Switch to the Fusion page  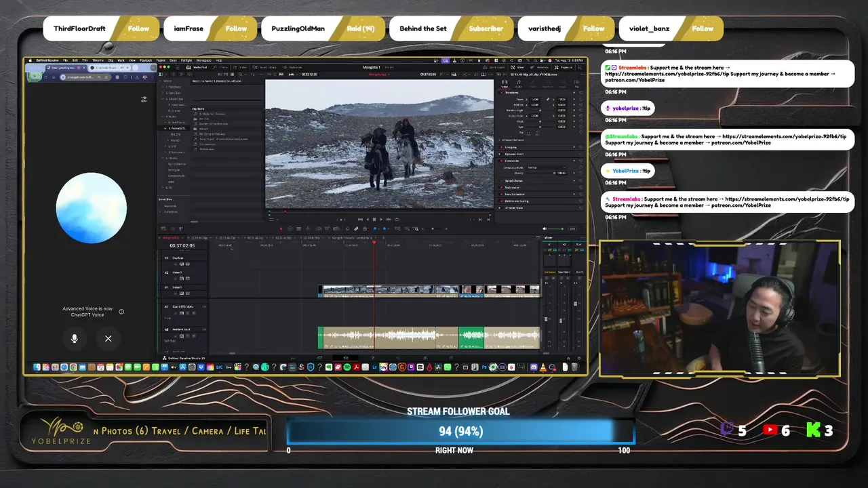(373, 359)
